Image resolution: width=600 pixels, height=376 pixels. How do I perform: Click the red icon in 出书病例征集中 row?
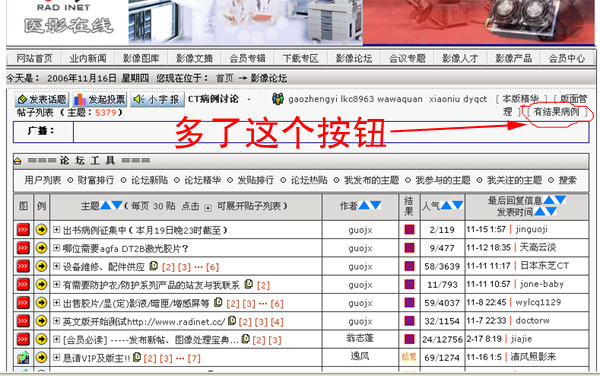tap(23, 230)
